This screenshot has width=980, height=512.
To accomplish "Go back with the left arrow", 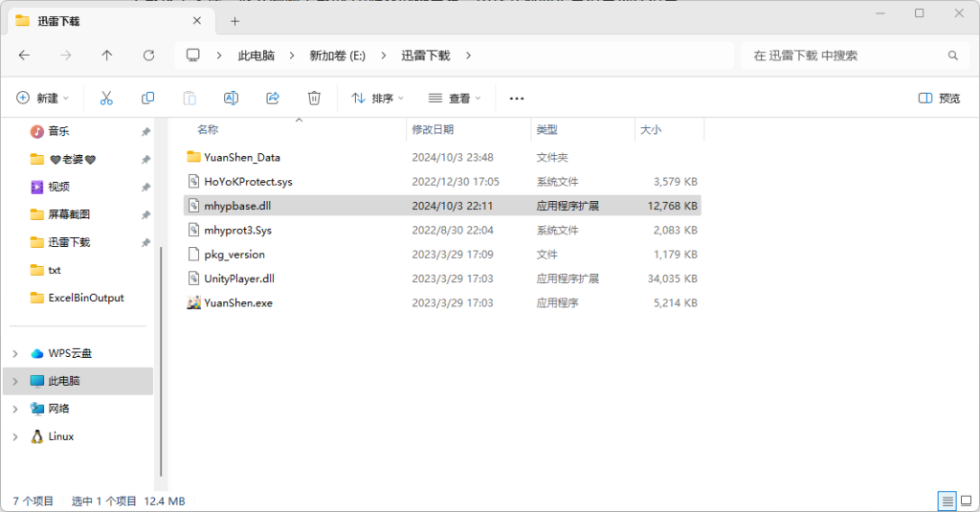I will (x=24, y=56).
